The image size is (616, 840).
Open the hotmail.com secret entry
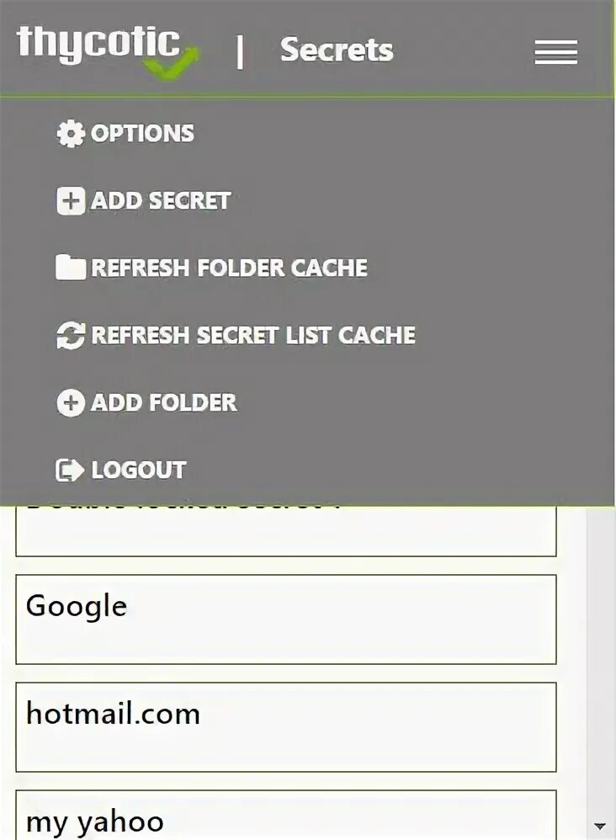click(286, 727)
